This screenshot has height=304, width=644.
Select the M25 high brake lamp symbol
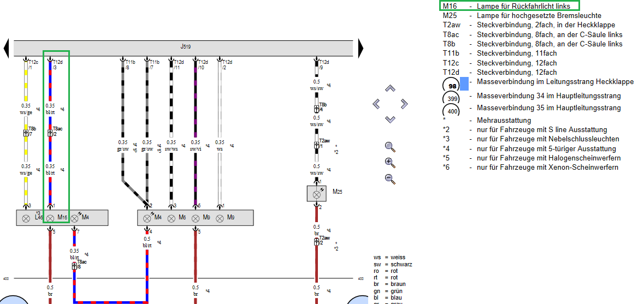tap(317, 194)
